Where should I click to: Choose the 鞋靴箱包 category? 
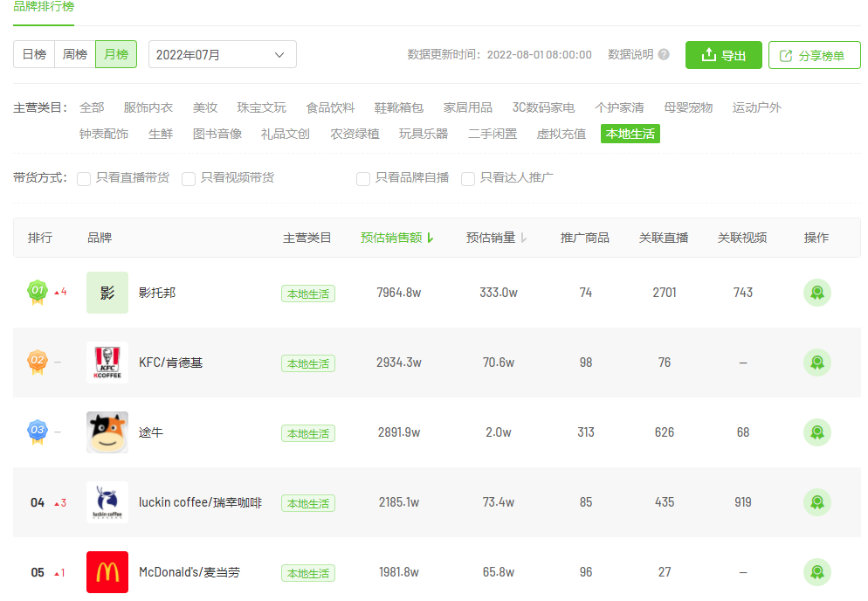[x=399, y=107]
